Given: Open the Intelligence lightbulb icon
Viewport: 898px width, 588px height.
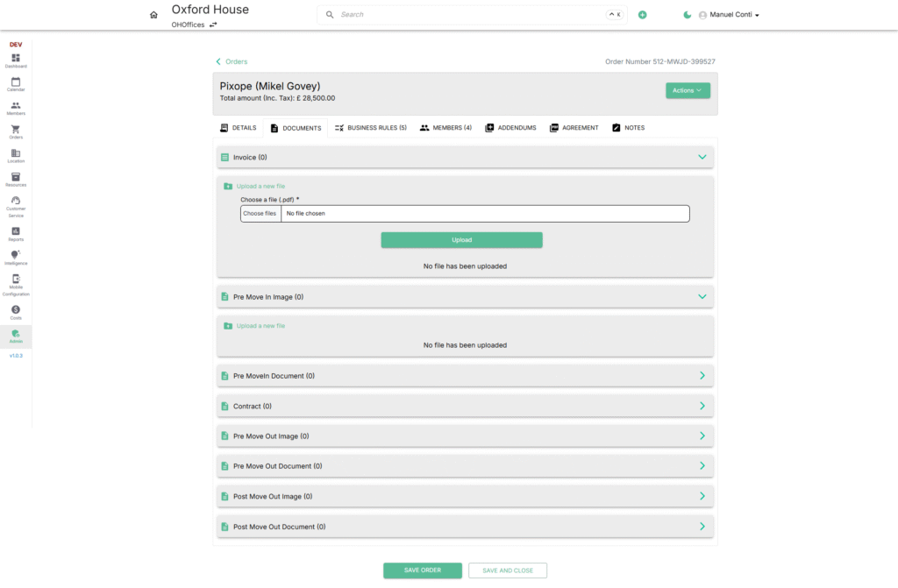Looking at the screenshot, I should click(16, 257).
